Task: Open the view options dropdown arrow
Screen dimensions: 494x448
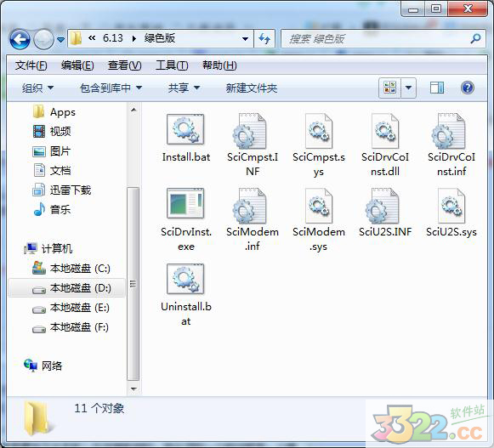Action: 408,88
